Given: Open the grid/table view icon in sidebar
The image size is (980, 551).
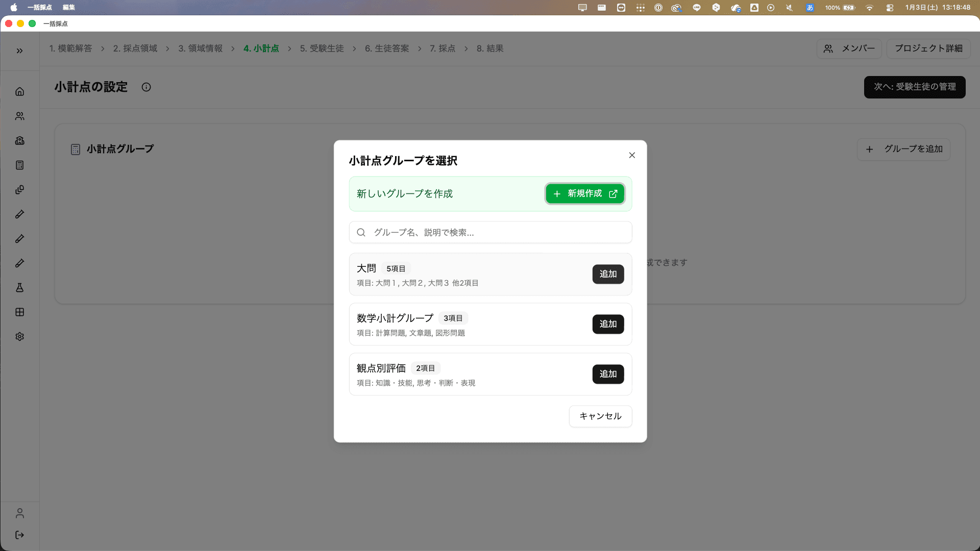Looking at the screenshot, I should (19, 312).
